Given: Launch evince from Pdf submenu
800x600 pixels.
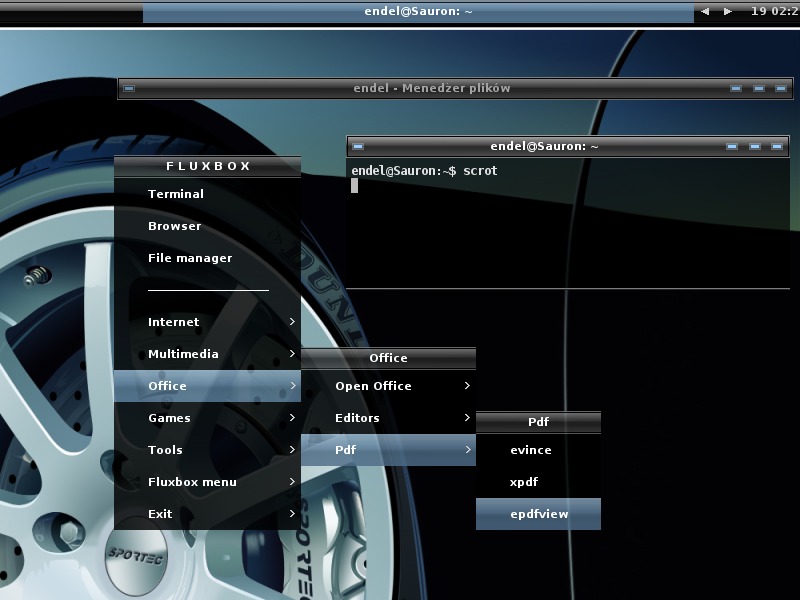Looking at the screenshot, I should pos(538,450).
